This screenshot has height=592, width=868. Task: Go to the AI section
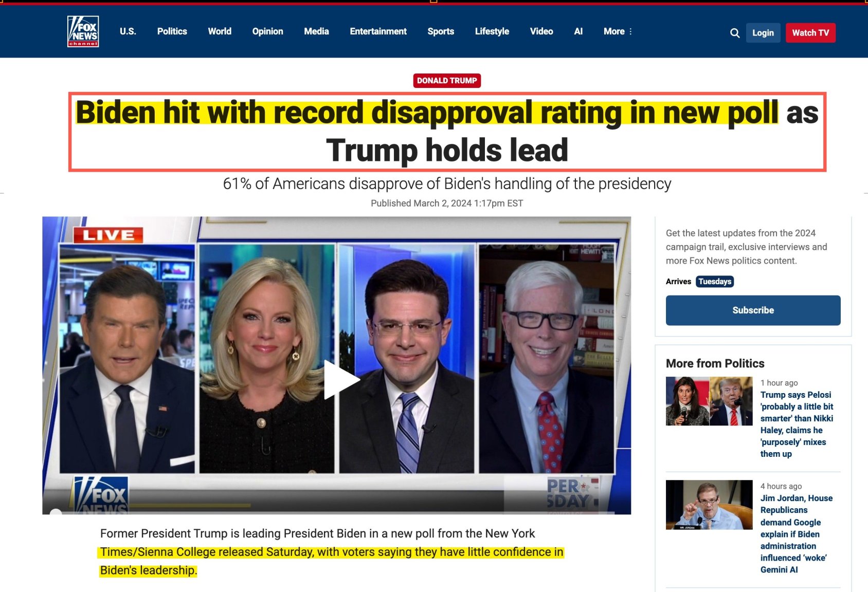578,31
